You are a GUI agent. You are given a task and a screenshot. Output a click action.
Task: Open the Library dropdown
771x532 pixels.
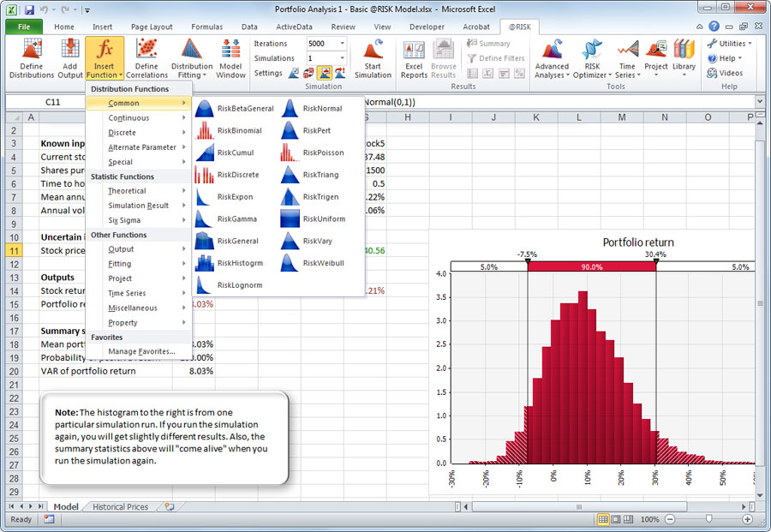click(684, 58)
